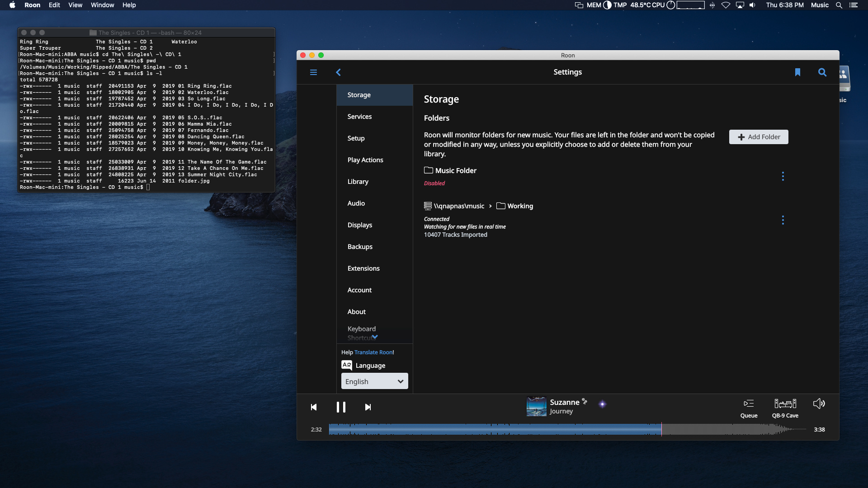
Task: Open the Edit menu
Action: pos(54,5)
